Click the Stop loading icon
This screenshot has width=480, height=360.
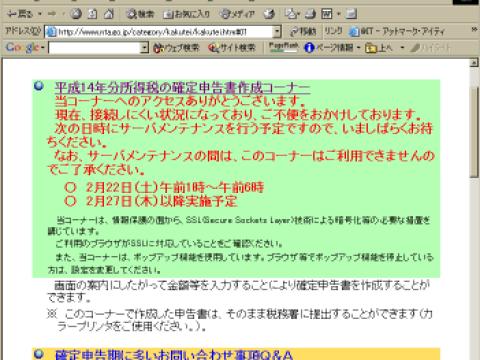(x=76, y=14)
